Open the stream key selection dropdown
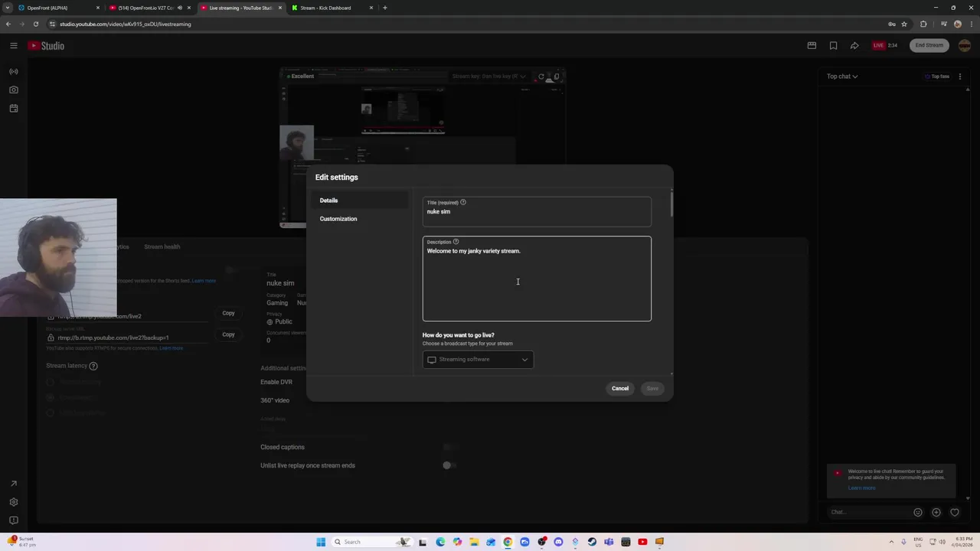 click(x=488, y=77)
